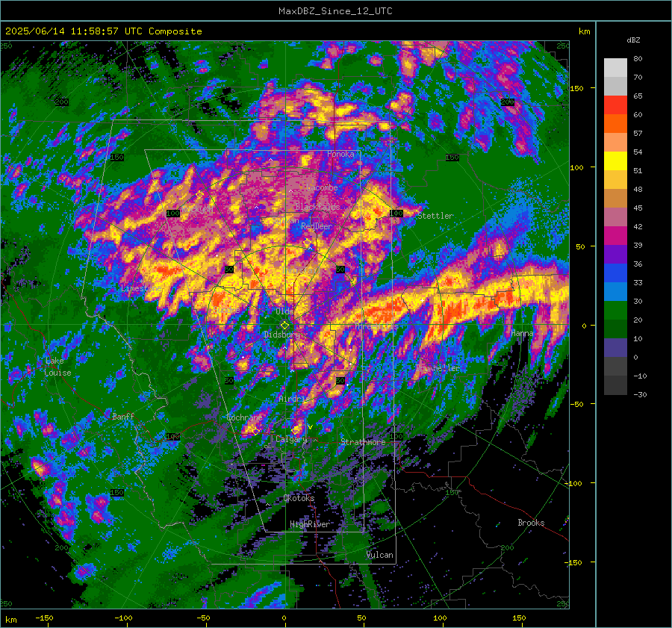This screenshot has height=628, width=672.
Task: Click the km unit label at bottom left
Action: pyautogui.click(x=11, y=620)
